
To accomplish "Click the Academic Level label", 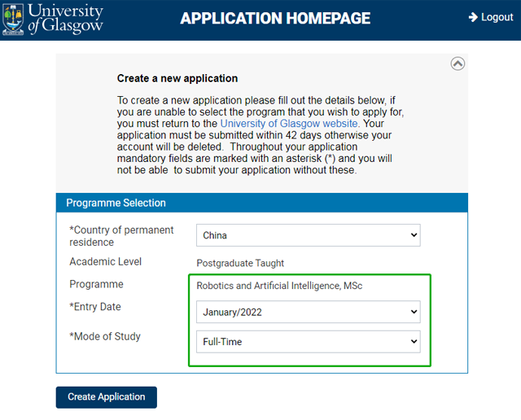I will tap(105, 262).
